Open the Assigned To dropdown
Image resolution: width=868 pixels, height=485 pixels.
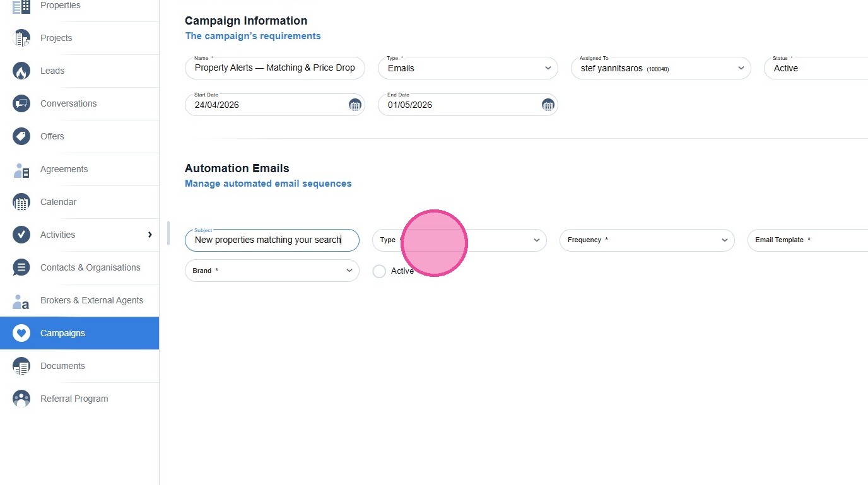661,68
